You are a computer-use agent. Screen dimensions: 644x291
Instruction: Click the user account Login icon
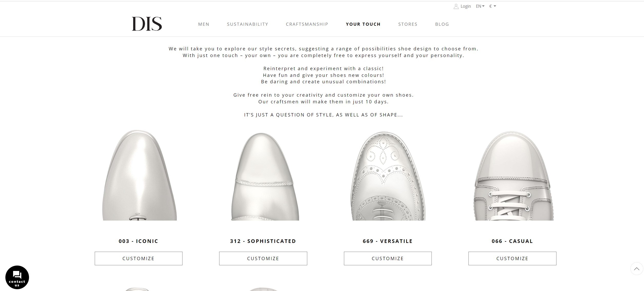pos(456,6)
